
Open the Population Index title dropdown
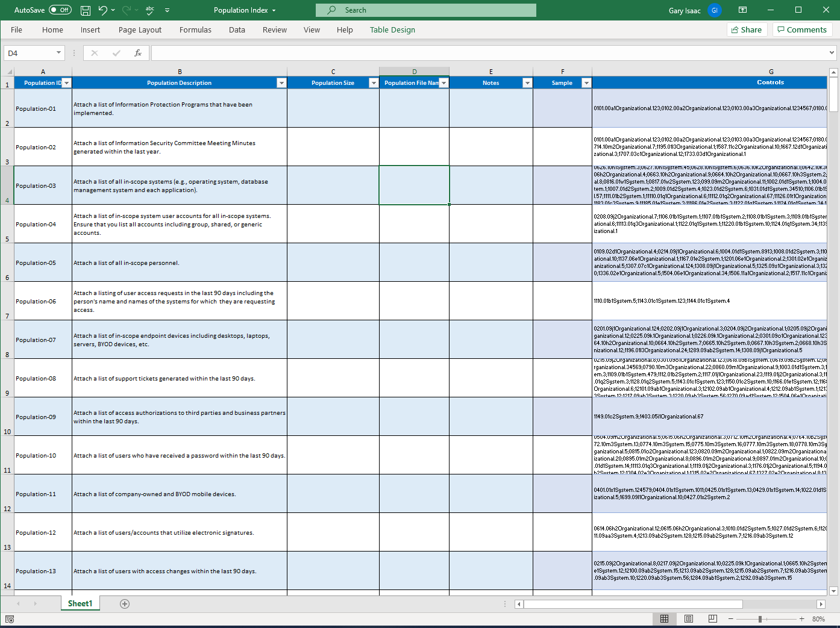point(274,10)
